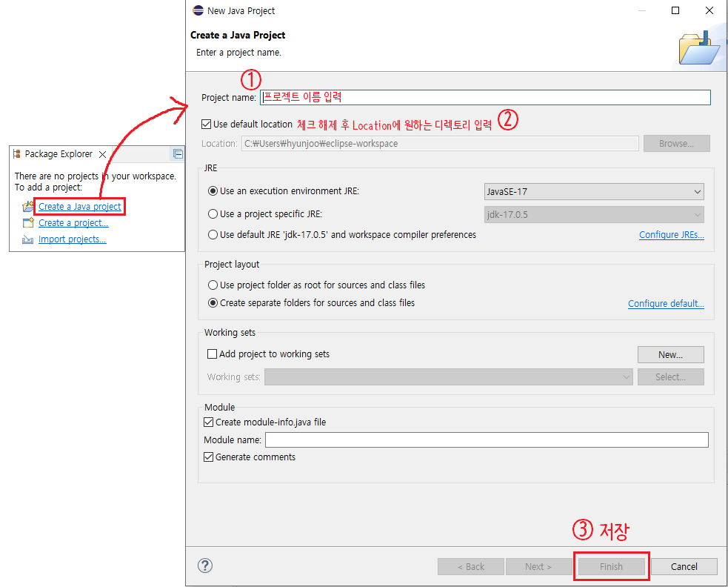The image size is (728, 587).
Task: Open the Working sets combo box
Action: 449,377
